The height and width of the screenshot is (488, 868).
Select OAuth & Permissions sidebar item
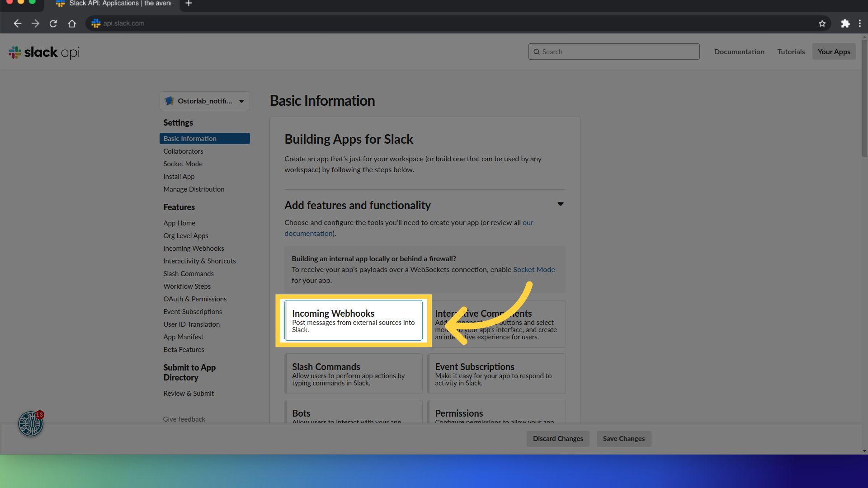195,299
